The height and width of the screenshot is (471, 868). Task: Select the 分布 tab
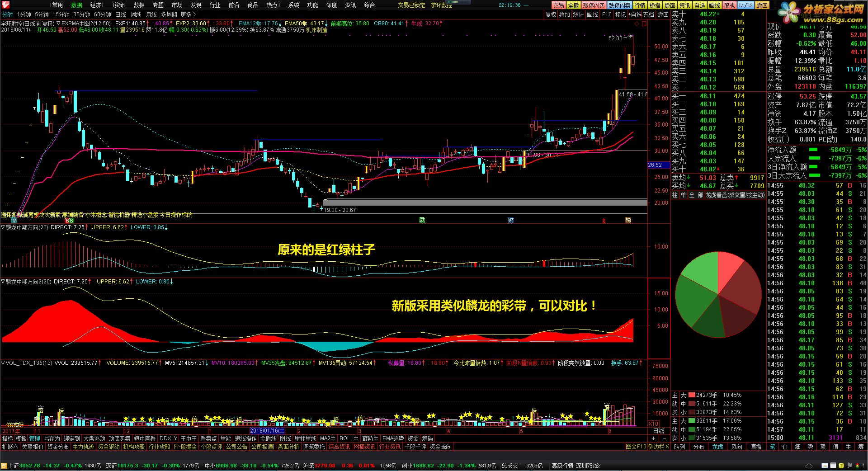pos(698,447)
